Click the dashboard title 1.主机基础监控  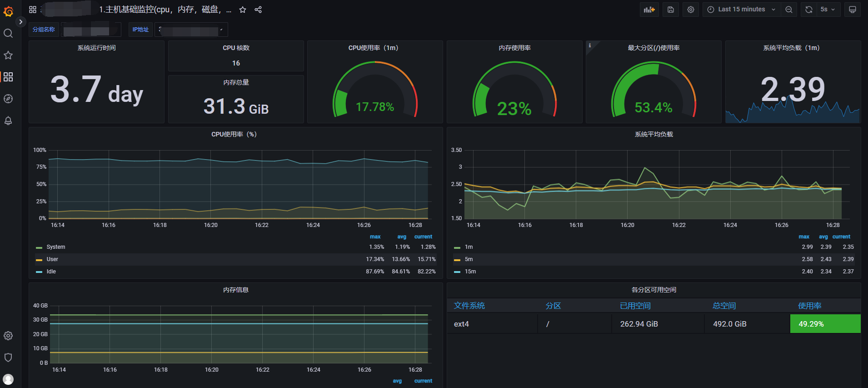(165, 10)
